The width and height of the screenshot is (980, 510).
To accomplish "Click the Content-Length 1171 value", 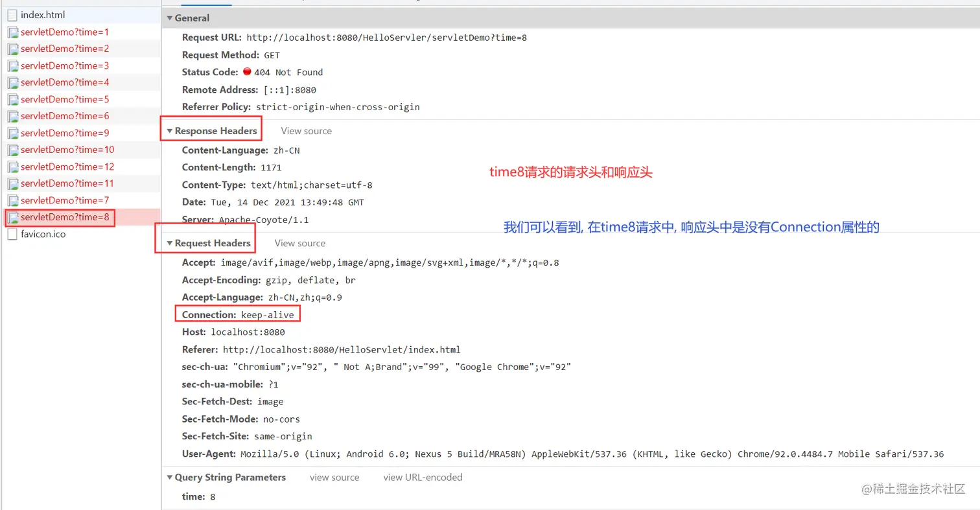I will click(x=271, y=168).
